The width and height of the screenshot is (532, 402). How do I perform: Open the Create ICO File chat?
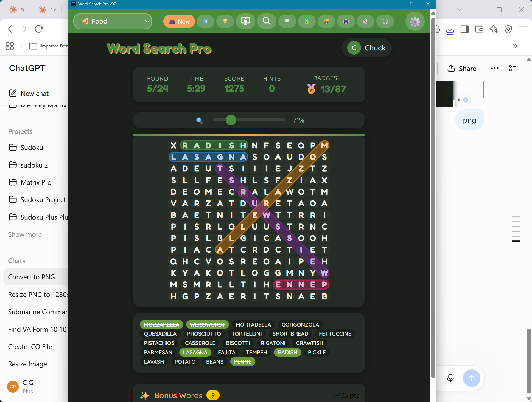(30, 347)
